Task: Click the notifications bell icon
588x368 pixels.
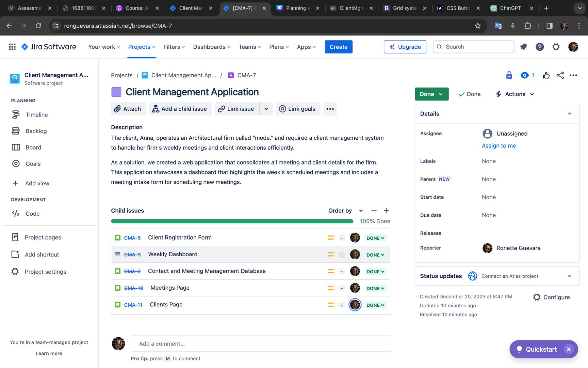Action: click(523, 47)
